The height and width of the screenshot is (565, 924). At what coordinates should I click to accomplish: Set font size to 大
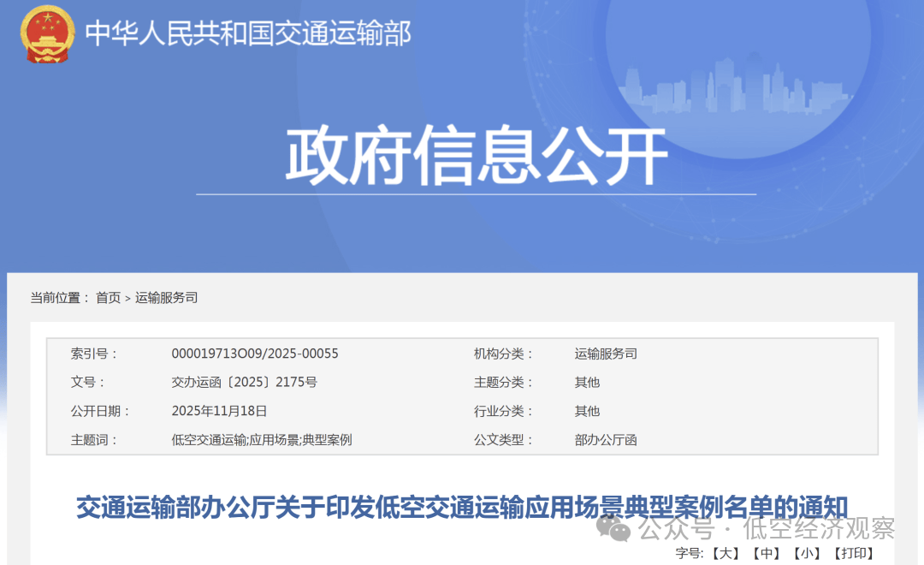coord(726,553)
